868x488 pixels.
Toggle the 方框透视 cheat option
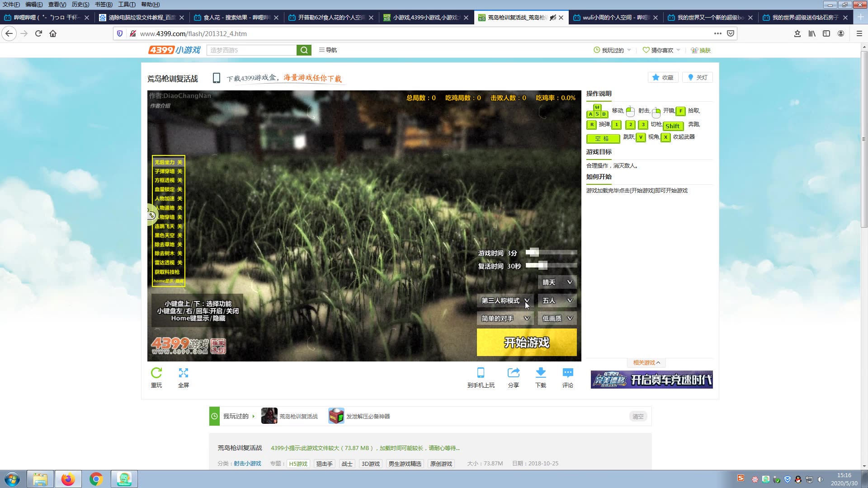click(x=168, y=180)
